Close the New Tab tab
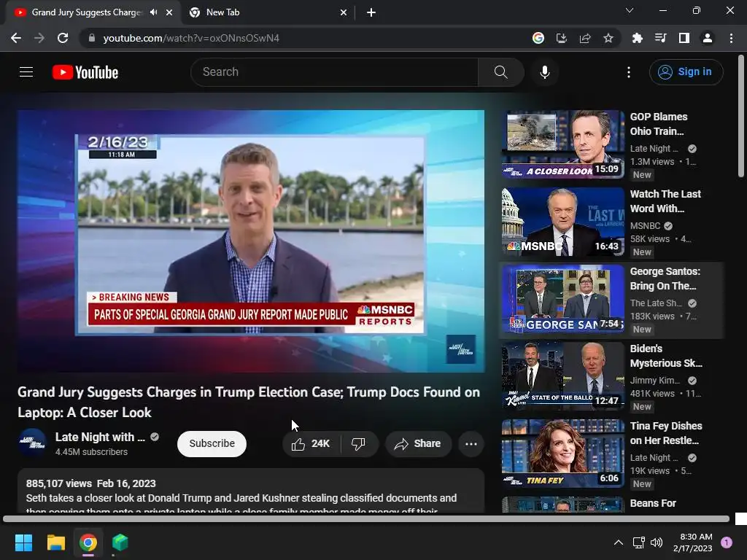This screenshot has height=560, width=747. [344, 12]
